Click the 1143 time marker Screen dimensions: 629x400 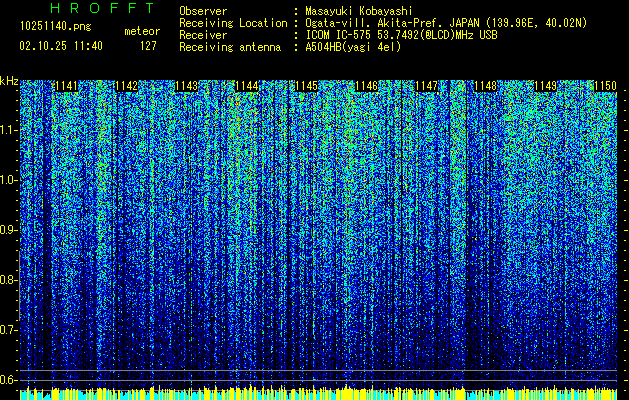[186, 86]
